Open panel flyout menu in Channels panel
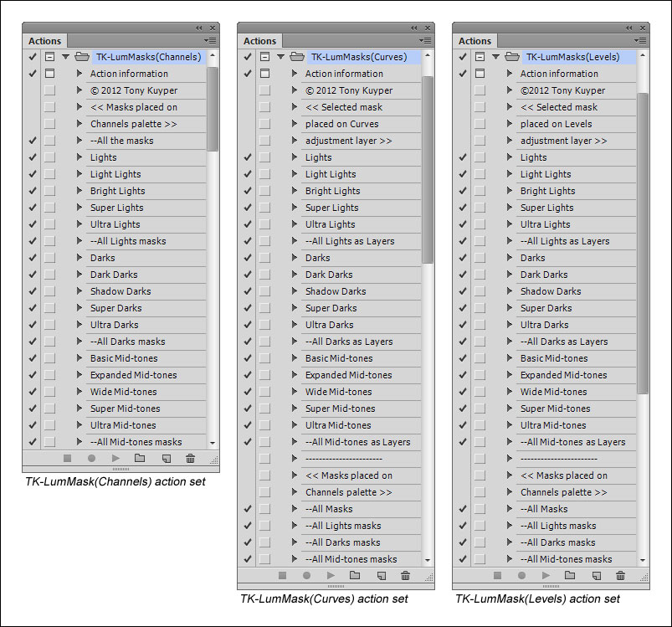The width and height of the screenshot is (672, 627). click(x=210, y=41)
